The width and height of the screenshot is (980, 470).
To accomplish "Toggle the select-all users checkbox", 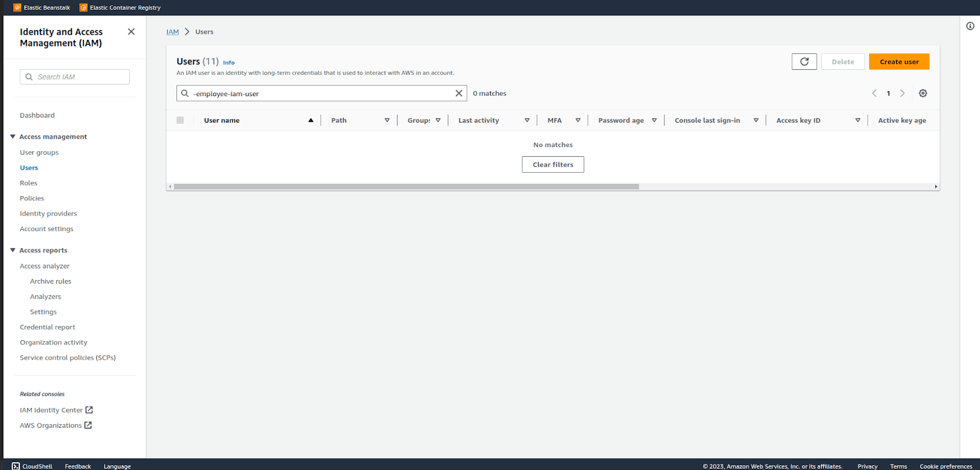I will (x=180, y=120).
